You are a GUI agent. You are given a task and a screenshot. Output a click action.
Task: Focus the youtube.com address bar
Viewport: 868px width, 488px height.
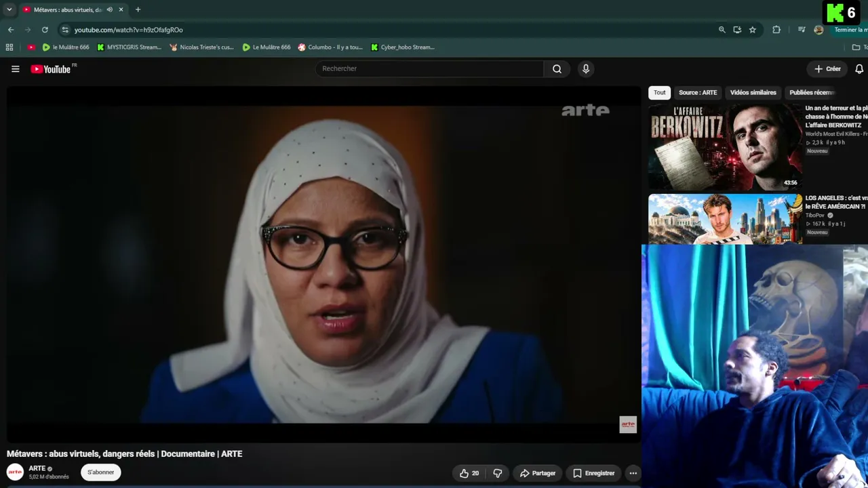[387, 30]
